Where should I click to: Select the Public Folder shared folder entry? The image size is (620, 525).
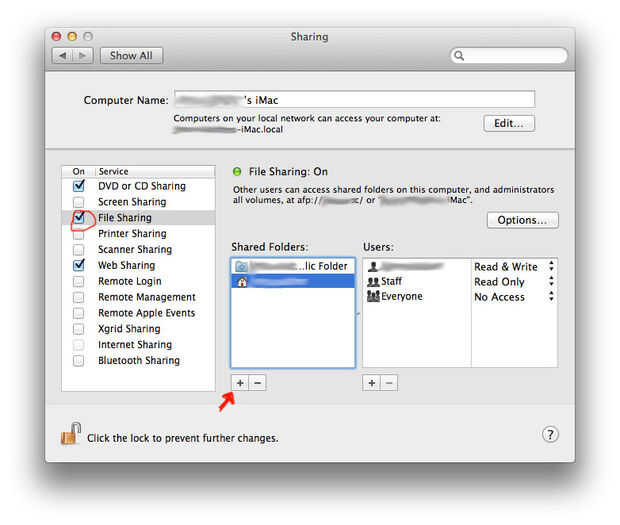click(x=293, y=266)
